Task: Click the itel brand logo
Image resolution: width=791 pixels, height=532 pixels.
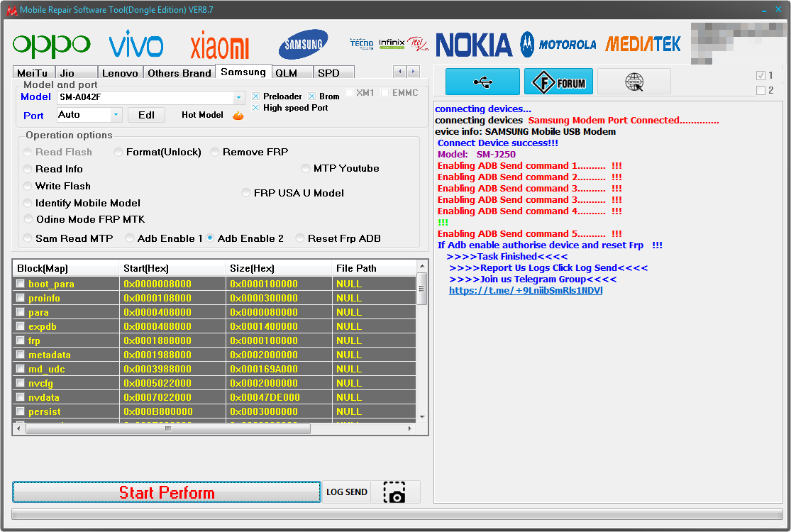Action: [x=418, y=44]
